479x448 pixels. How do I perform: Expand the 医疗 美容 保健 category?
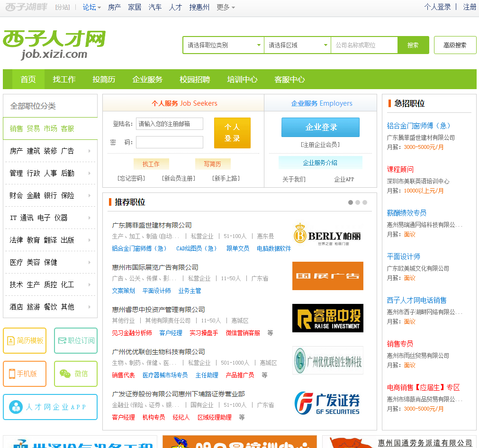[50, 262]
